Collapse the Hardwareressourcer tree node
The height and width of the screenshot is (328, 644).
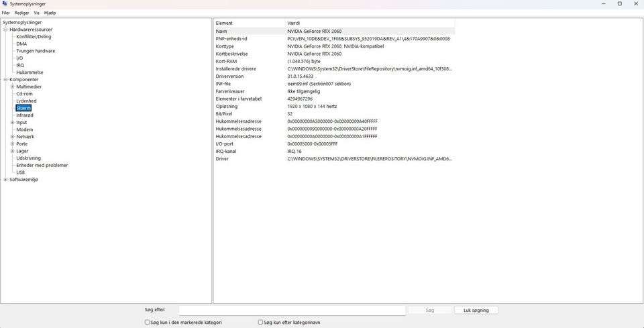(5, 30)
